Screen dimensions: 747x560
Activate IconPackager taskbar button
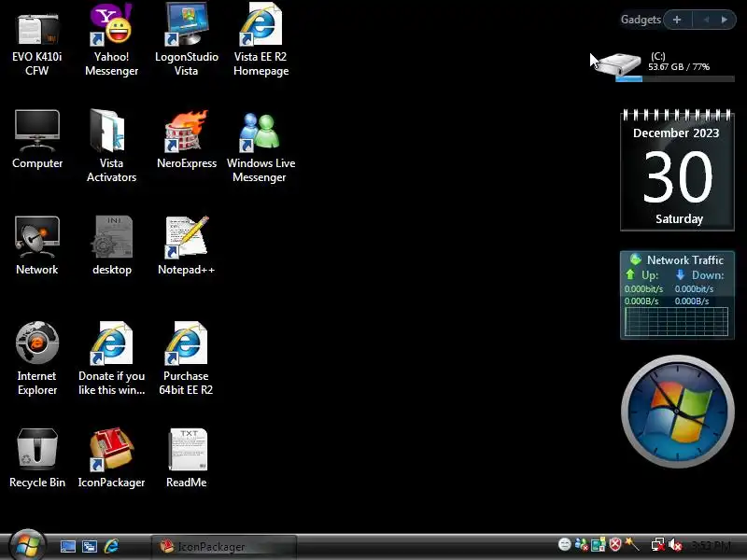224,547
